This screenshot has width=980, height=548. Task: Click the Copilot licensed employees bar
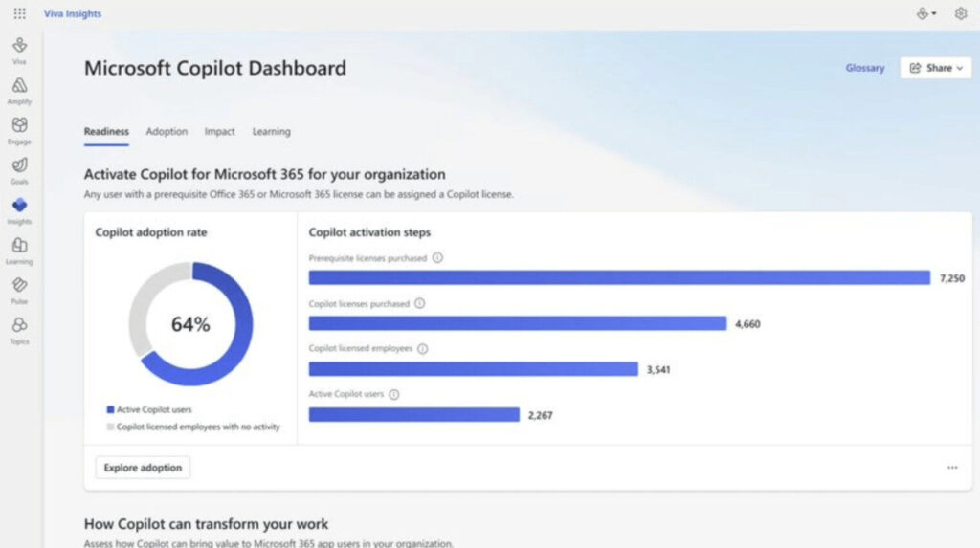[x=473, y=368]
